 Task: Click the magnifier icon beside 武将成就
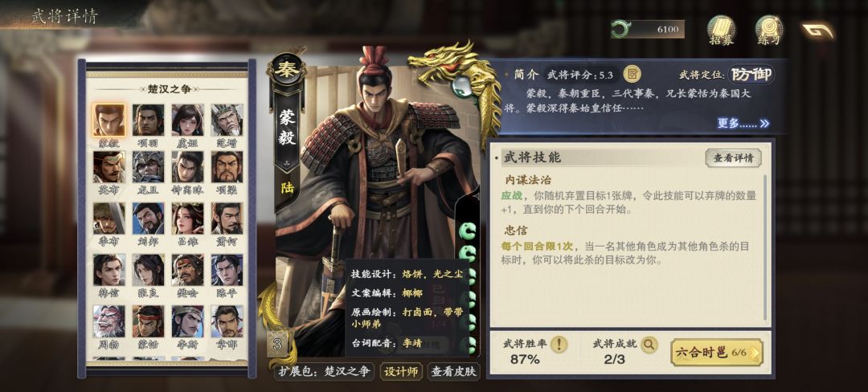pos(649,344)
